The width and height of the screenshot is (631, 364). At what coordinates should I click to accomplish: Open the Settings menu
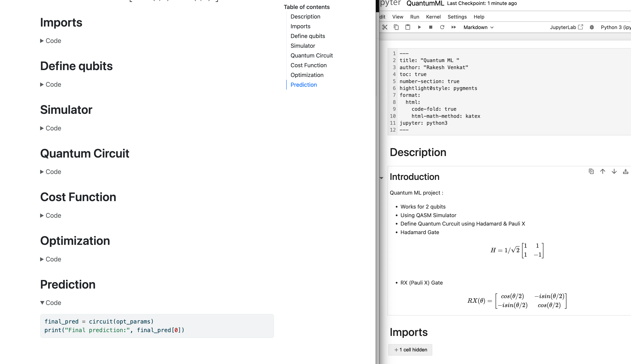point(457,17)
